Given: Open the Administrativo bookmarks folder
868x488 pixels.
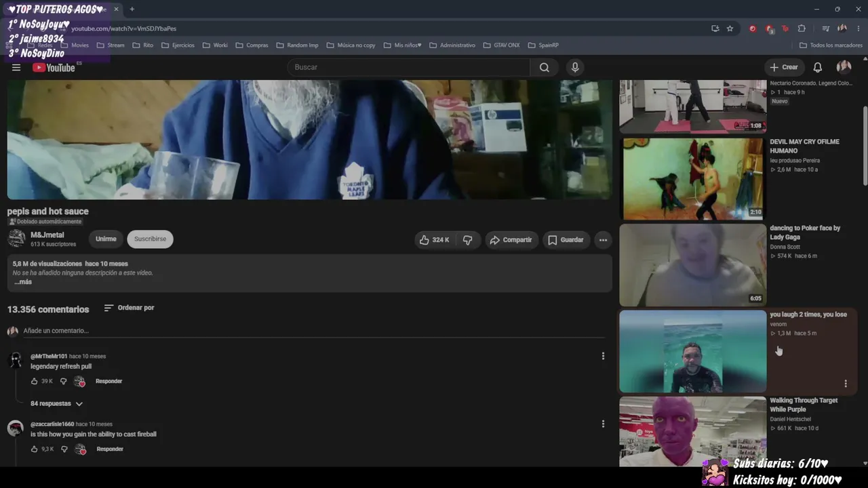Looking at the screenshot, I should point(452,45).
